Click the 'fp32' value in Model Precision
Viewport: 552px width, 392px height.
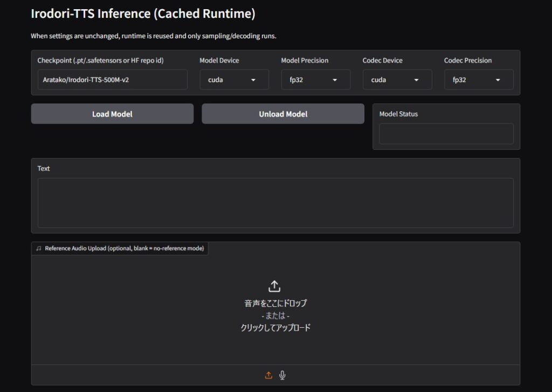pos(296,80)
